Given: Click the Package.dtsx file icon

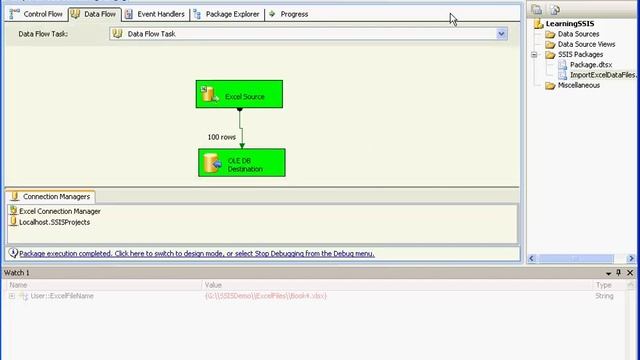Looking at the screenshot, I should click(562, 64).
